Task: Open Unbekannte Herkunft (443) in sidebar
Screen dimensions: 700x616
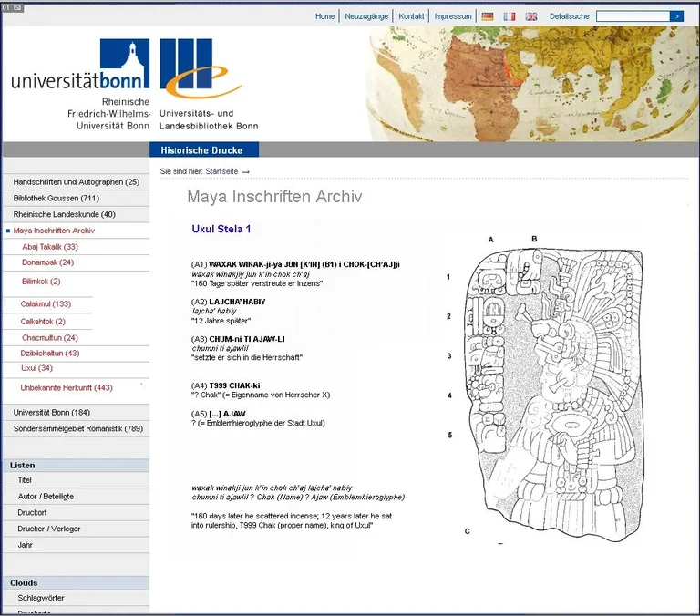Action: point(67,388)
